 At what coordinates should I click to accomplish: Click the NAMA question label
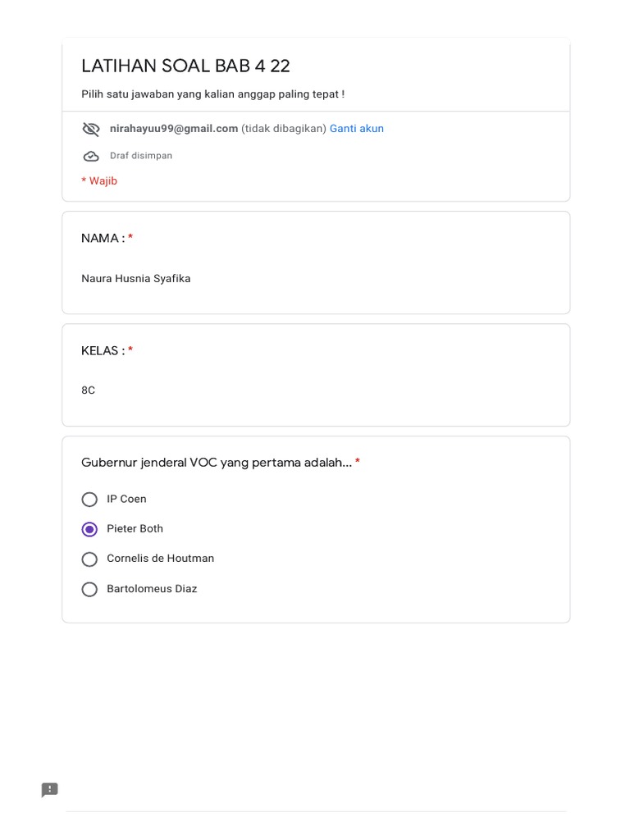tap(103, 239)
